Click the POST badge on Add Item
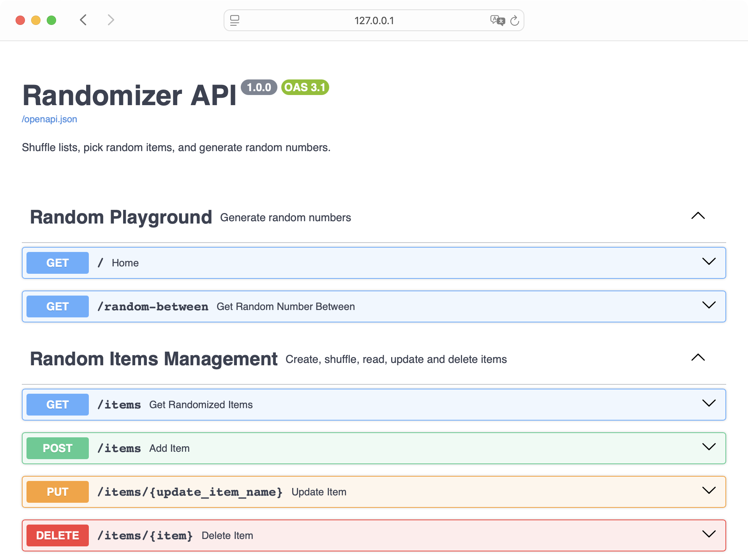Image resolution: width=748 pixels, height=560 pixels. coord(57,448)
